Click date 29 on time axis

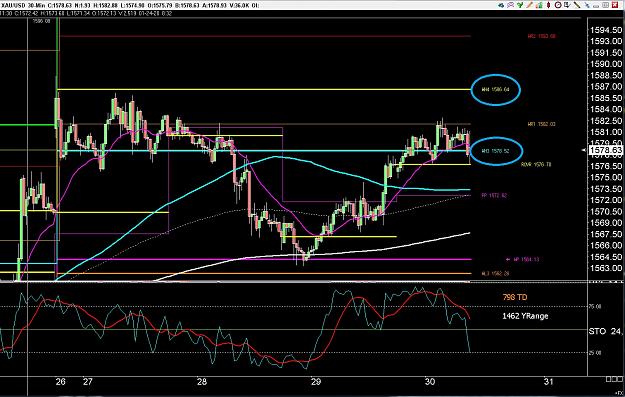[x=316, y=381]
